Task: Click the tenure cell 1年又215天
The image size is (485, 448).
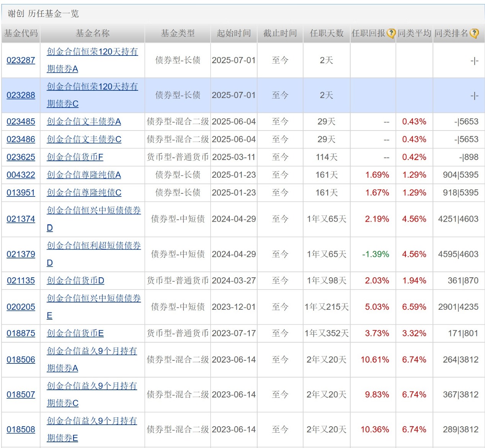Action: (x=327, y=307)
